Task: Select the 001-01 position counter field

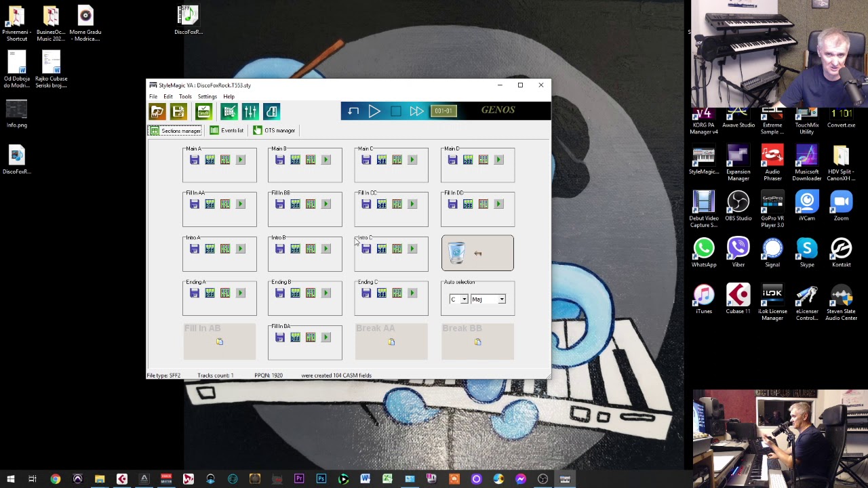Action: (x=443, y=111)
